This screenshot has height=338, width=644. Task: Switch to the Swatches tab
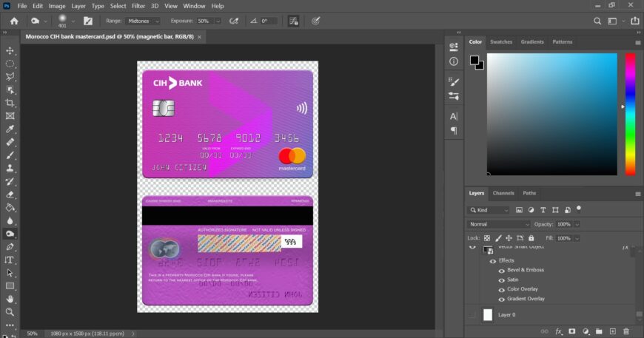tap(500, 42)
